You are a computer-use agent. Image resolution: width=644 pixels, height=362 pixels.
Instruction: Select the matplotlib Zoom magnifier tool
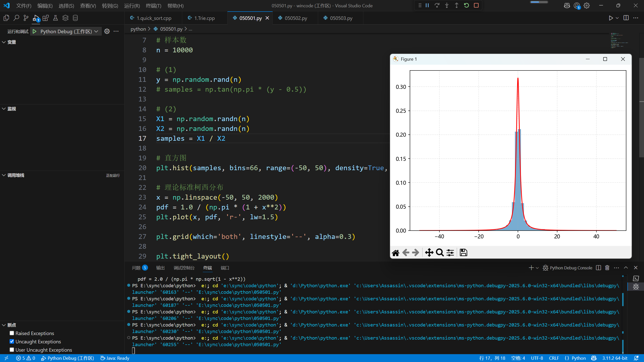pos(440,252)
